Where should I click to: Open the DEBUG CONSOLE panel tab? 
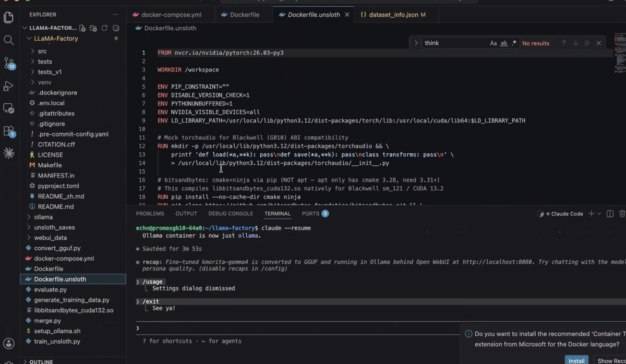[231, 214]
